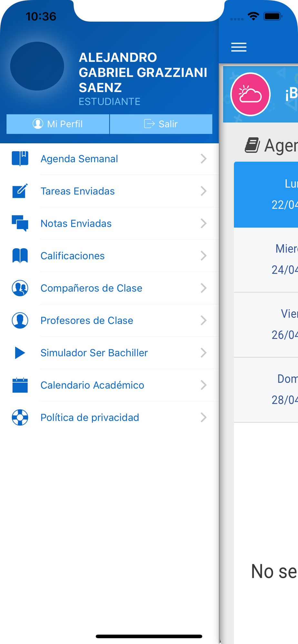Expand Calificaciones chevron arrow
Image resolution: width=298 pixels, height=644 pixels.
204,256
